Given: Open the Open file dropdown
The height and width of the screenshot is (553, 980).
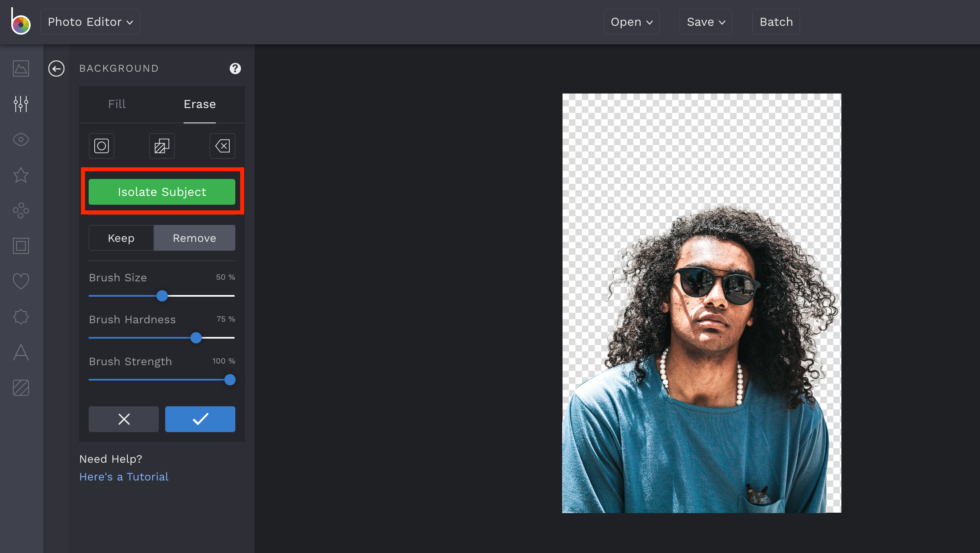Looking at the screenshot, I should (x=631, y=22).
